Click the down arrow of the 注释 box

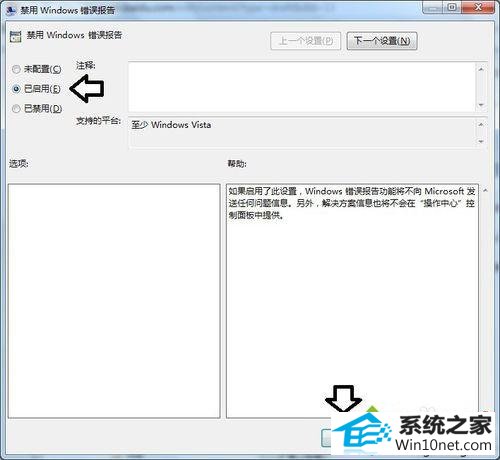(x=481, y=105)
